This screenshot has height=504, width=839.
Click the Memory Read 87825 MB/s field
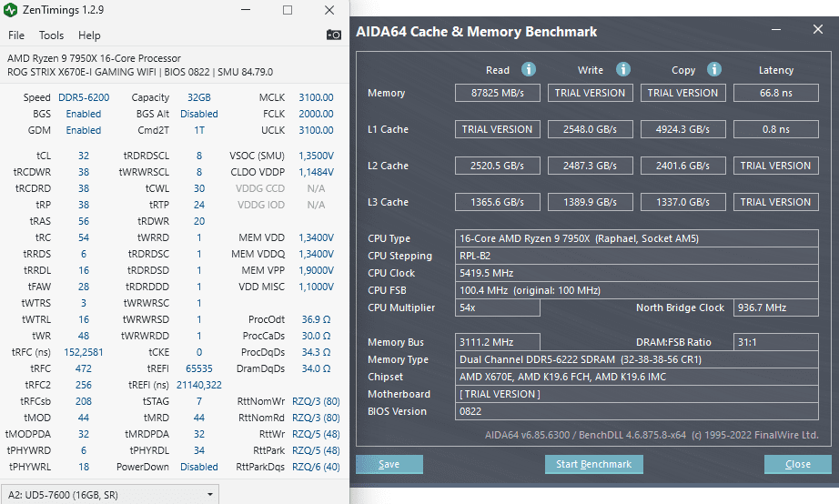498,93
